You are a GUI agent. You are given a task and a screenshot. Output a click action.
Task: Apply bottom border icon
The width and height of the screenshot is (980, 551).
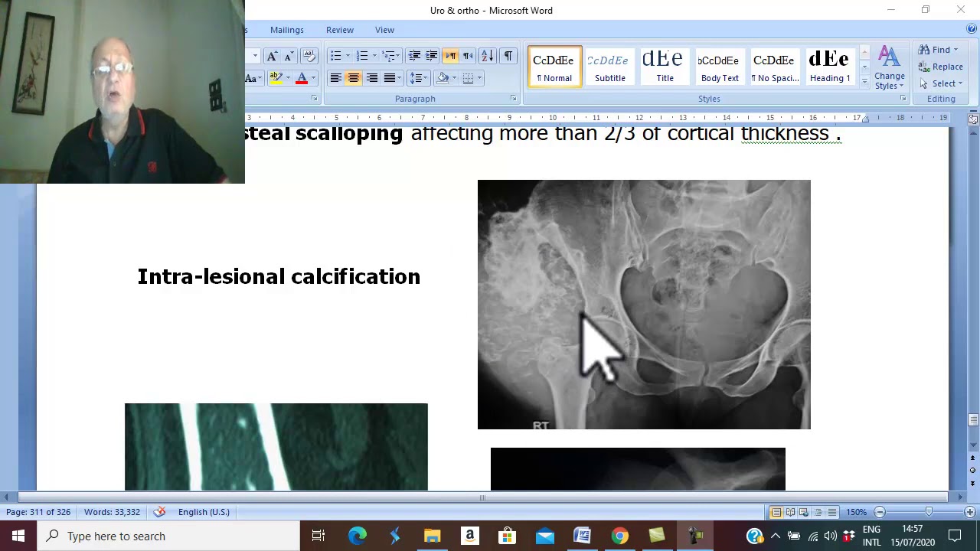point(468,78)
